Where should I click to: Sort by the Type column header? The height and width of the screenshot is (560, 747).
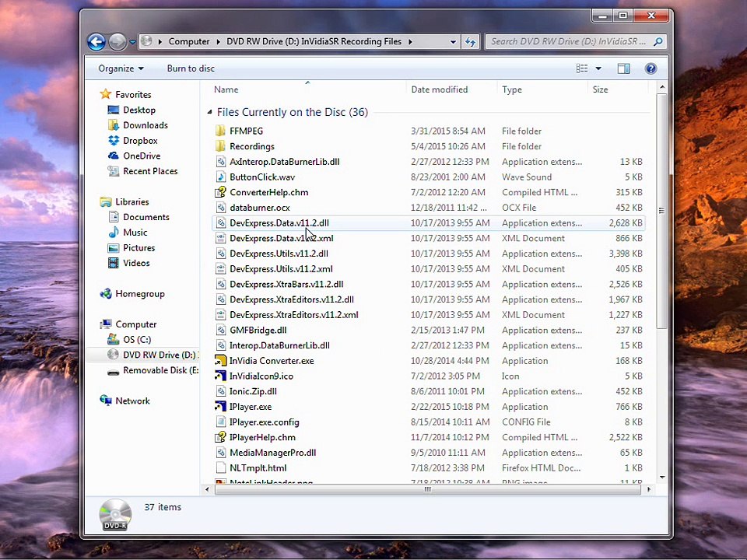(512, 89)
